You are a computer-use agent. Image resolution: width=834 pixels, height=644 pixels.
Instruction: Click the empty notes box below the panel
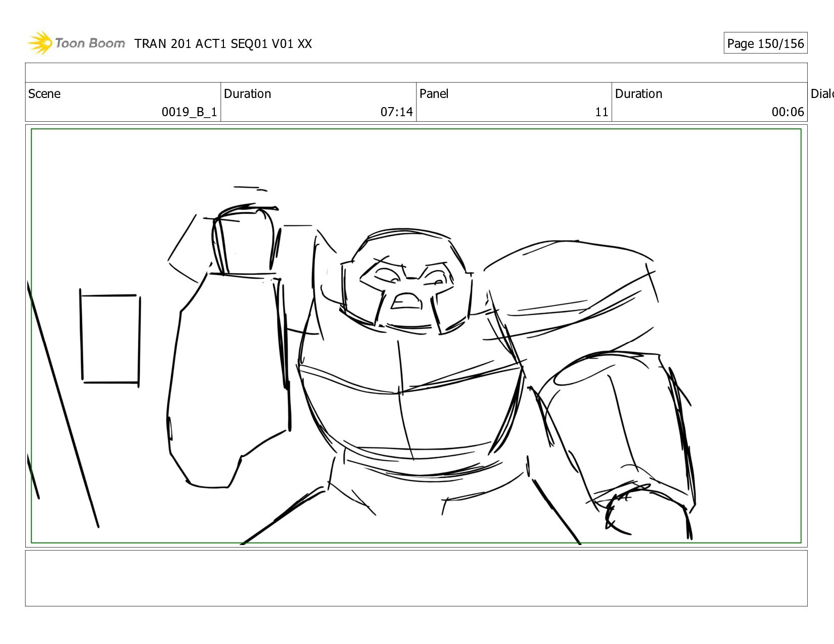[416, 578]
